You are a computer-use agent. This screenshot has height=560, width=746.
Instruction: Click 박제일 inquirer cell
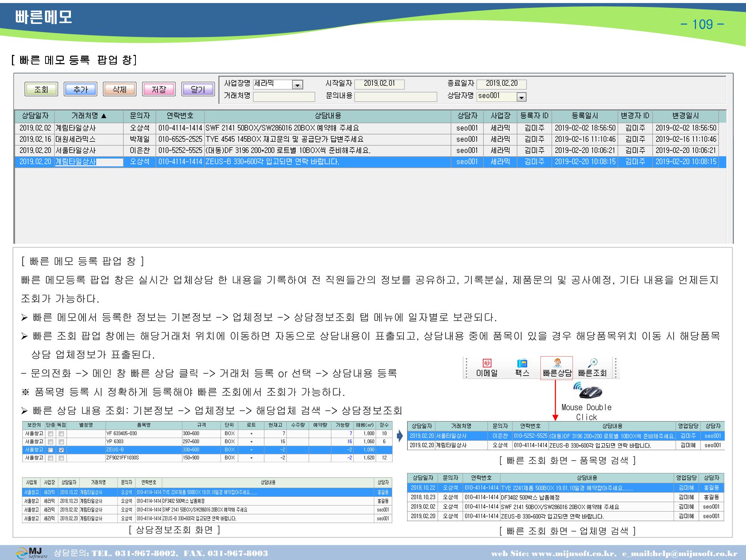pos(140,139)
